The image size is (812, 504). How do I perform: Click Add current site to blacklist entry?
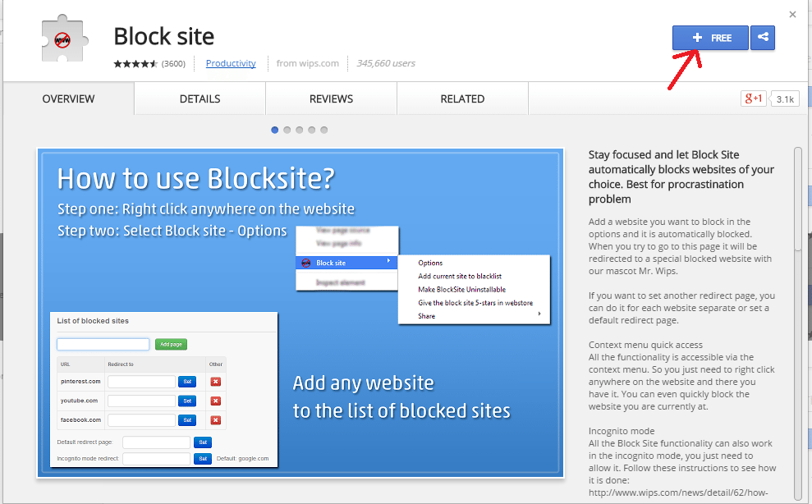[x=460, y=276]
